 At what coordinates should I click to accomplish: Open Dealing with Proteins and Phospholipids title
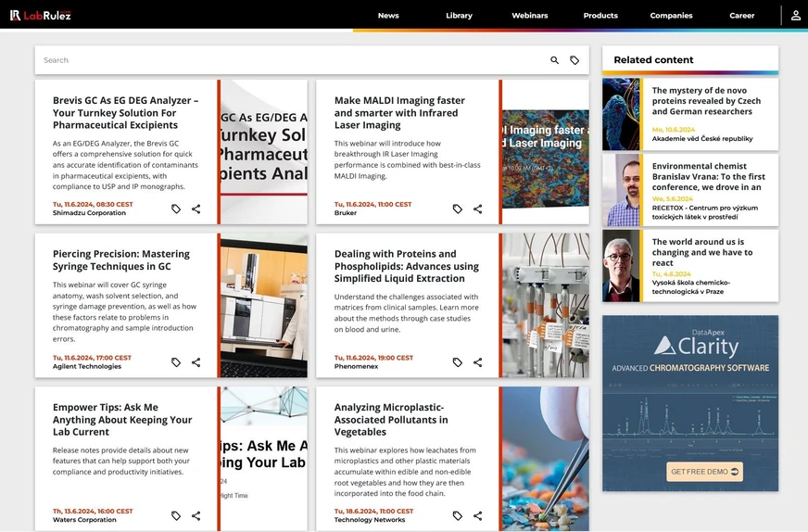click(407, 266)
